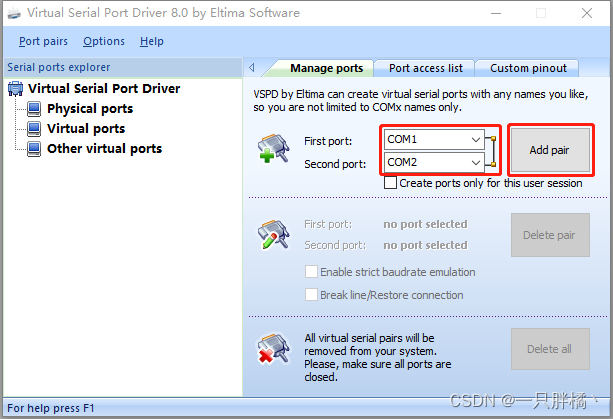Select Other virtual ports in the tree
The image size is (613, 419).
pos(104,149)
